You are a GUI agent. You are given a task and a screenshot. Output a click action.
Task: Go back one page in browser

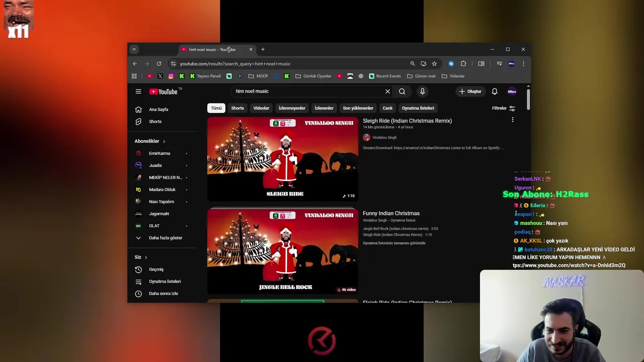135,64
